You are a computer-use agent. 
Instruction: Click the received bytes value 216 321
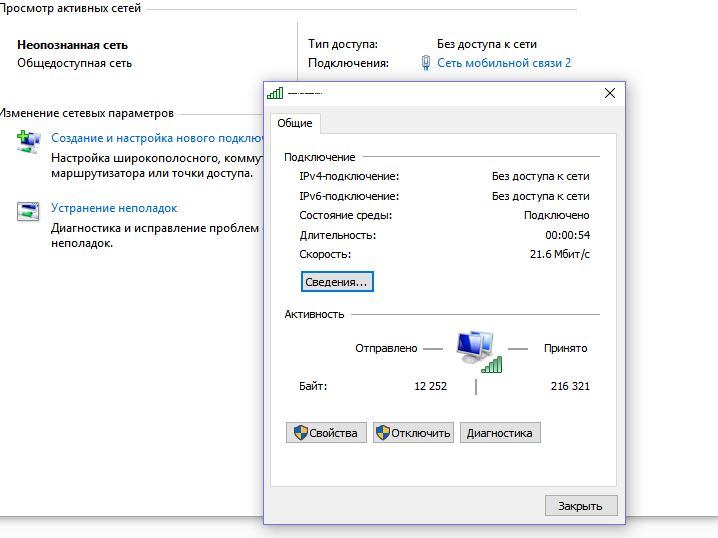coord(570,386)
